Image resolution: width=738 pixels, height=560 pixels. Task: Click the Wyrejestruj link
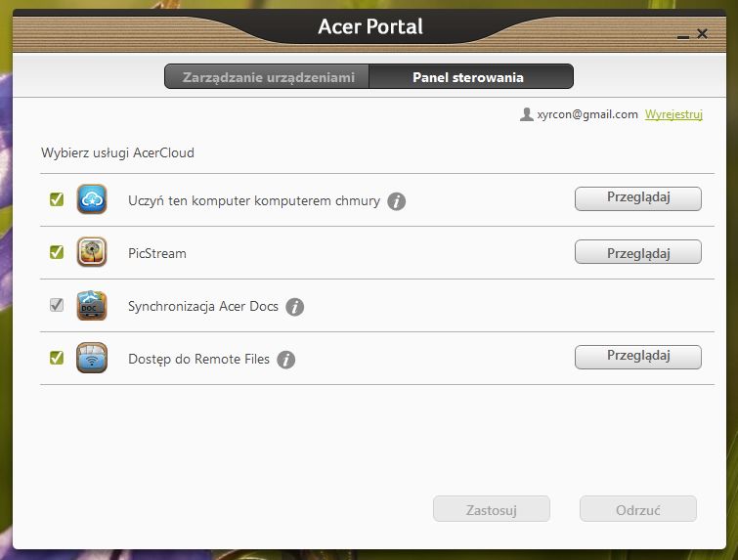point(673,114)
